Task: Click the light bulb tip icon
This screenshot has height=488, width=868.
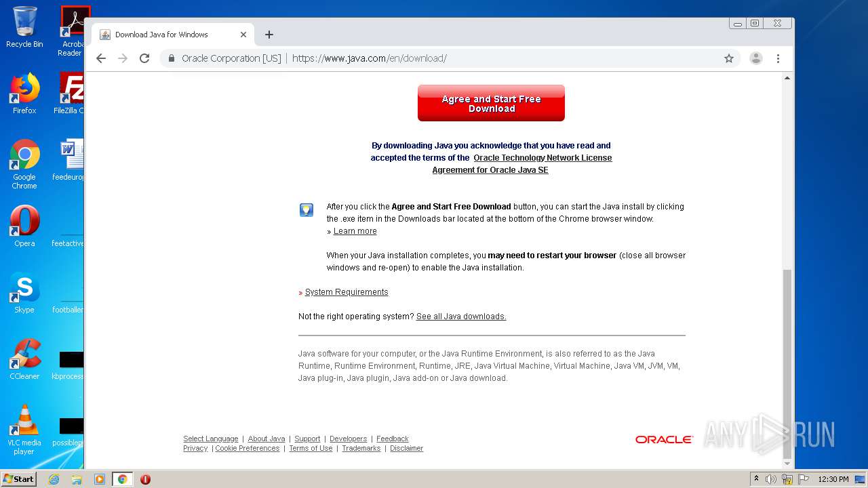Action: coord(307,210)
